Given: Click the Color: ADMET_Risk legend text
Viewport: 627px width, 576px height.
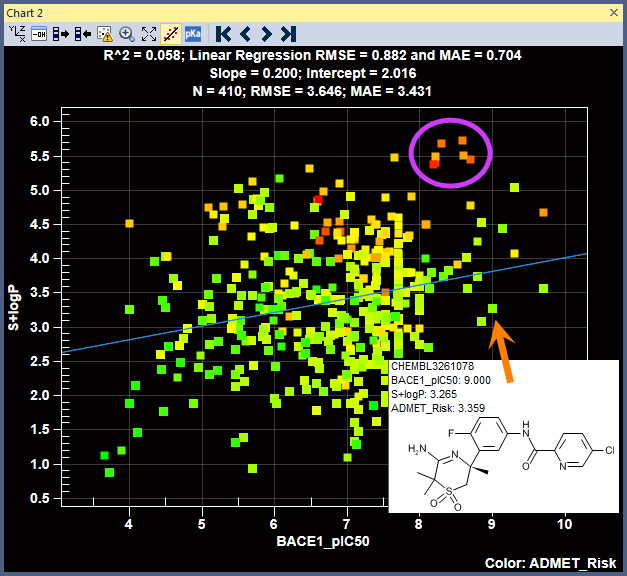Looking at the screenshot, I should pyautogui.click(x=550, y=563).
